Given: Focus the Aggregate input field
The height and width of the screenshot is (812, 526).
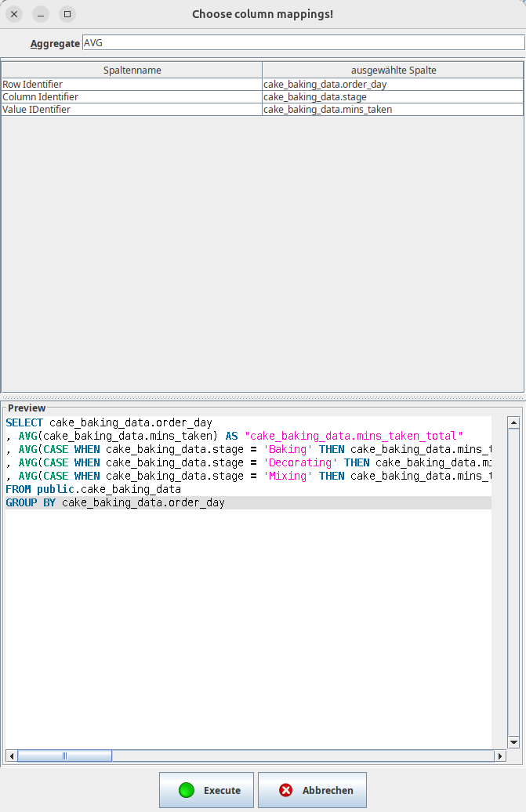Looking at the screenshot, I should pyautogui.click(x=303, y=43).
